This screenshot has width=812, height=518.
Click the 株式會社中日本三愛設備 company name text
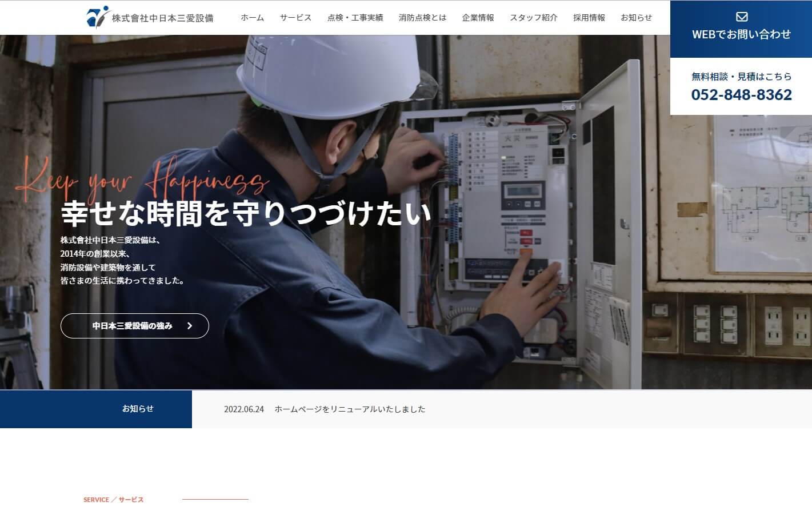[x=162, y=18]
